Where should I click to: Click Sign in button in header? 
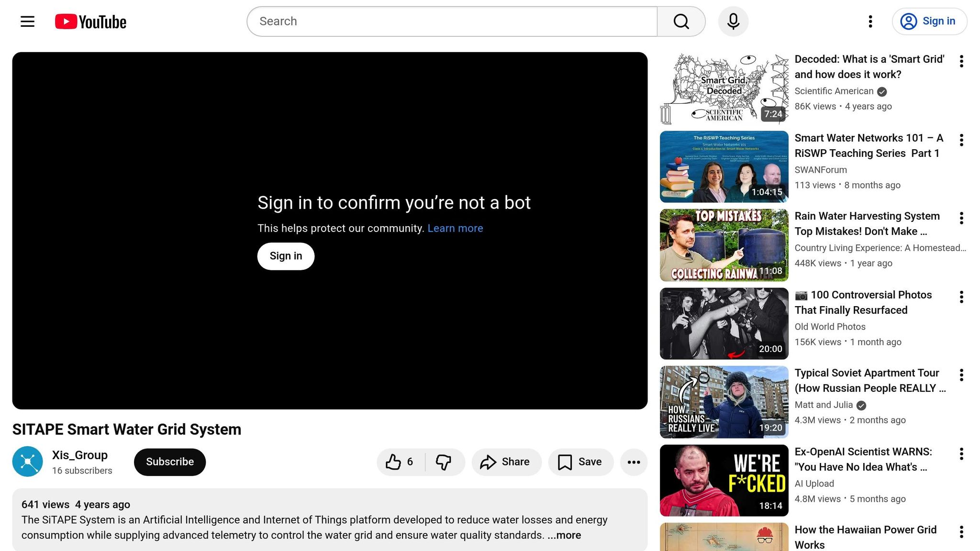tap(929, 22)
